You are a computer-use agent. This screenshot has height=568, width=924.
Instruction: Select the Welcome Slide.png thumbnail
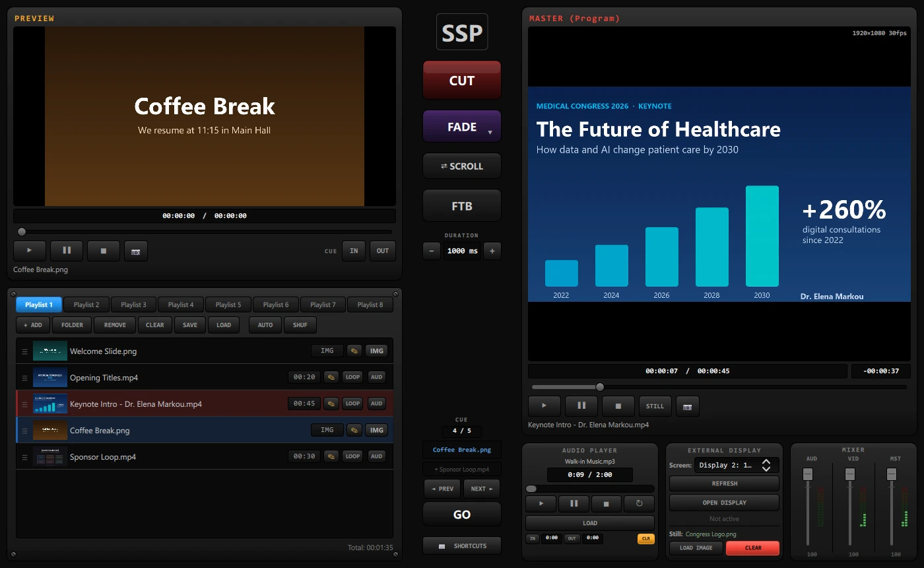[50, 351]
